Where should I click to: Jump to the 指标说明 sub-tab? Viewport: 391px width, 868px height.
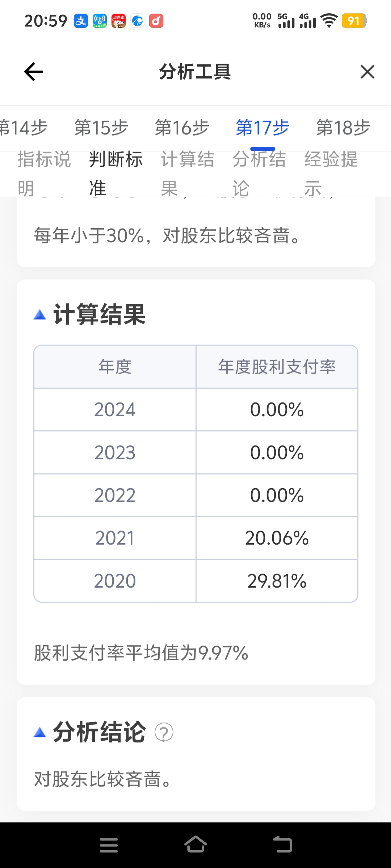pos(44,174)
